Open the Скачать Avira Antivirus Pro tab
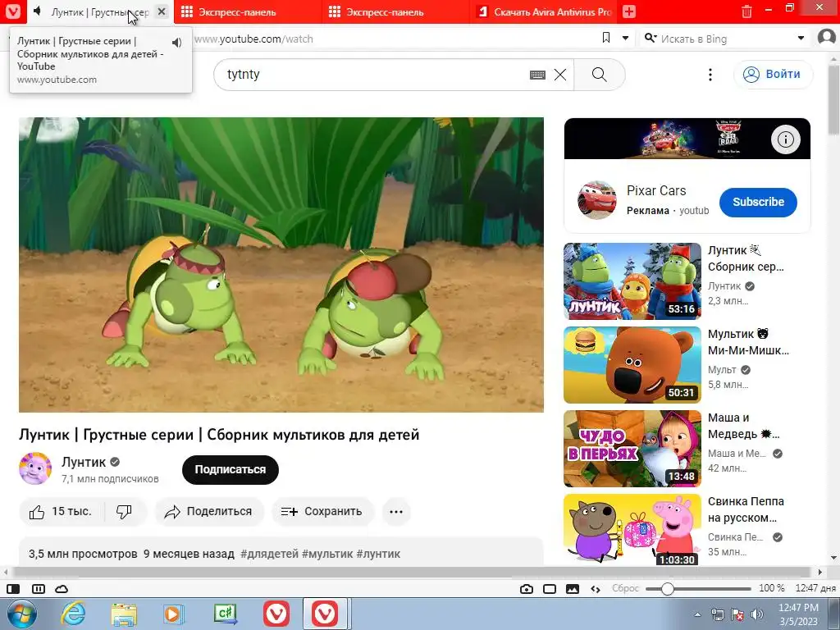840x630 pixels. 544,11
